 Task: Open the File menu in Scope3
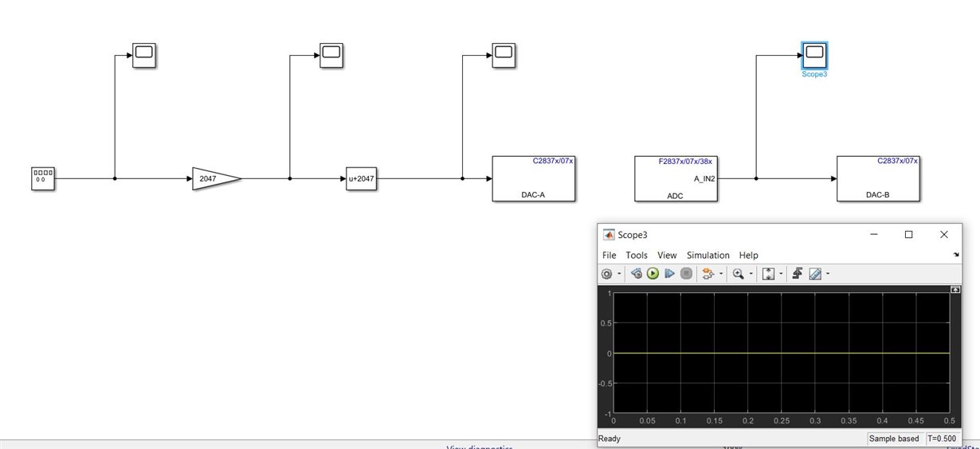610,255
